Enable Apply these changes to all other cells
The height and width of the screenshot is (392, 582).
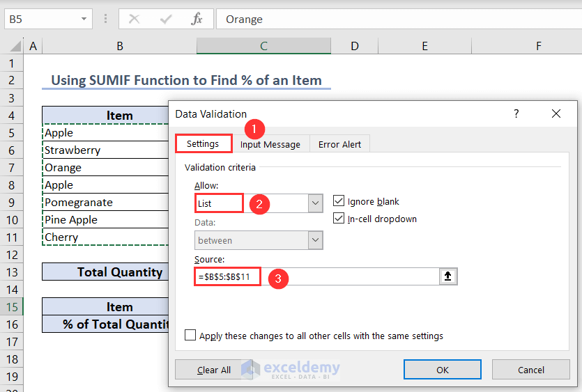click(x=190, y=336)
